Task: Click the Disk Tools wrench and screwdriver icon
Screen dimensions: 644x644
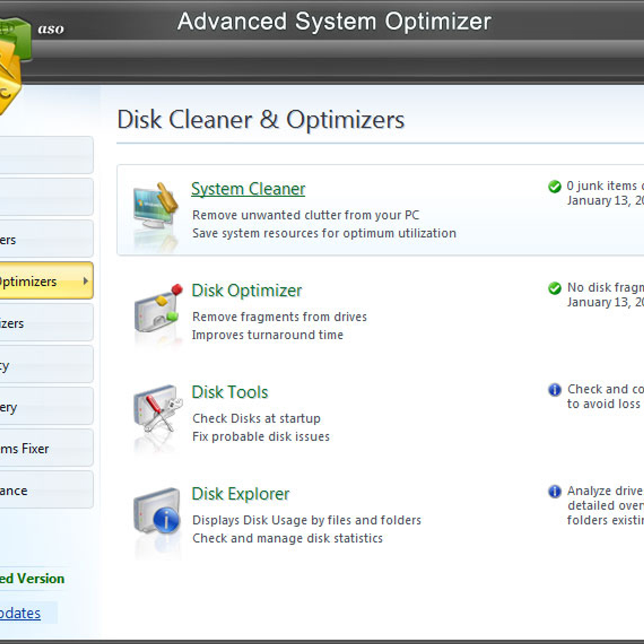Action: [158, 409]
